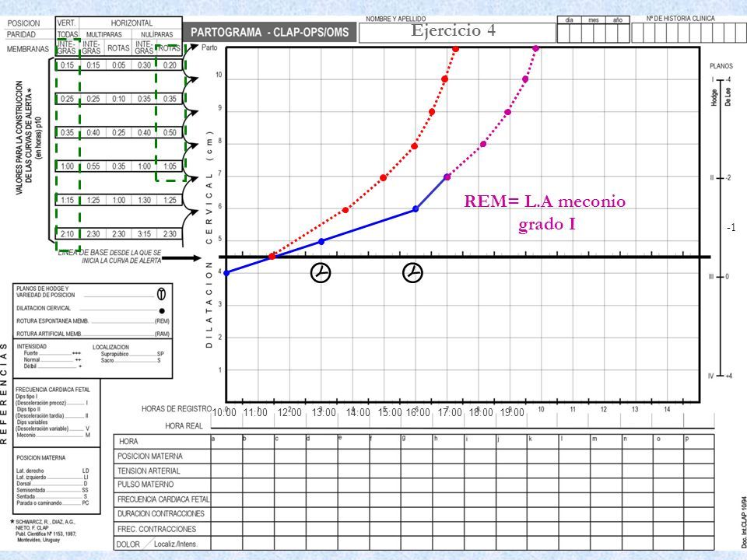Screen dimensions: 747x560
Task: Select the red alert-curve point at 7 cm
Action: [x=383, y=177]
